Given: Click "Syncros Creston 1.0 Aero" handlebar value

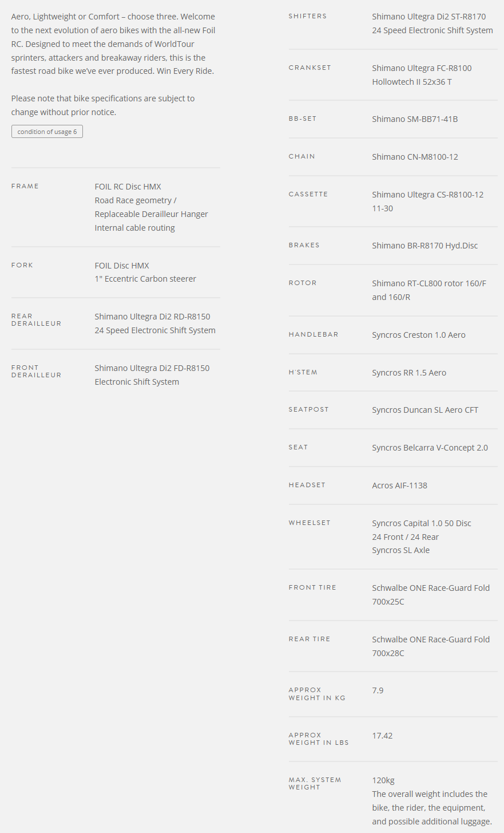Looking at the screenshot, I should coord(419,335).
